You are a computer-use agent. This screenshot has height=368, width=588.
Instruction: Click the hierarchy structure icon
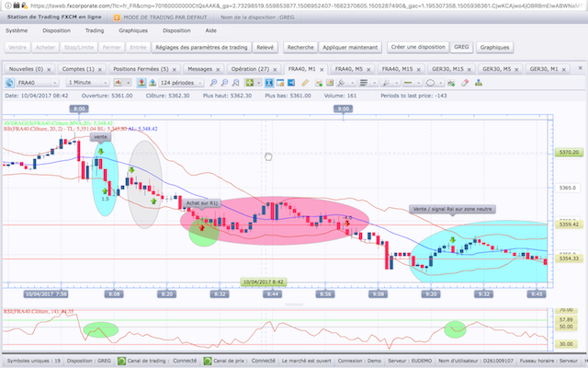coord(479,83)
